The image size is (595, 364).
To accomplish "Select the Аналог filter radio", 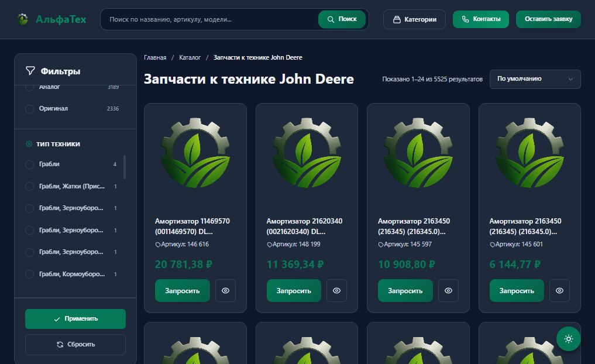I will tap(30, 87).
